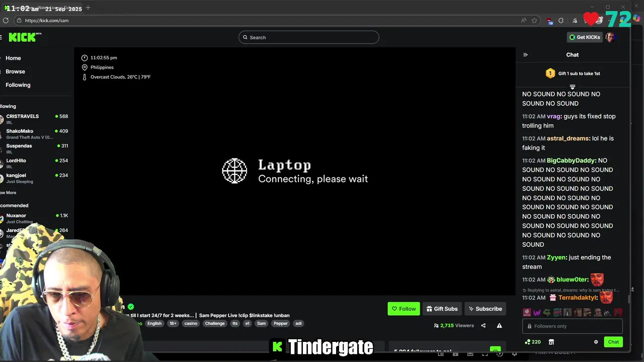Screen dimensions: 644x362
Task: Open Nuxanor recommended channel
Action: [35, 218]
